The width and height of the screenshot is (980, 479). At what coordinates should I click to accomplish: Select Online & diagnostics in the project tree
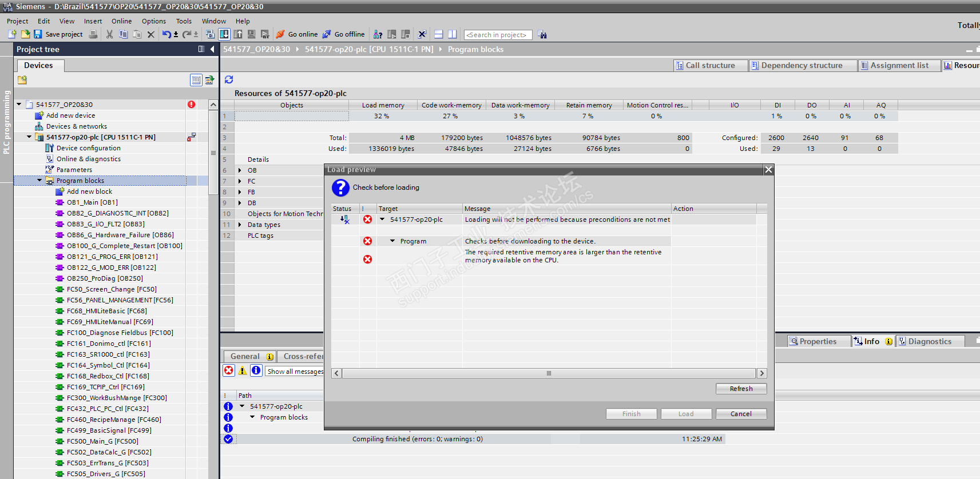(88, 159)
